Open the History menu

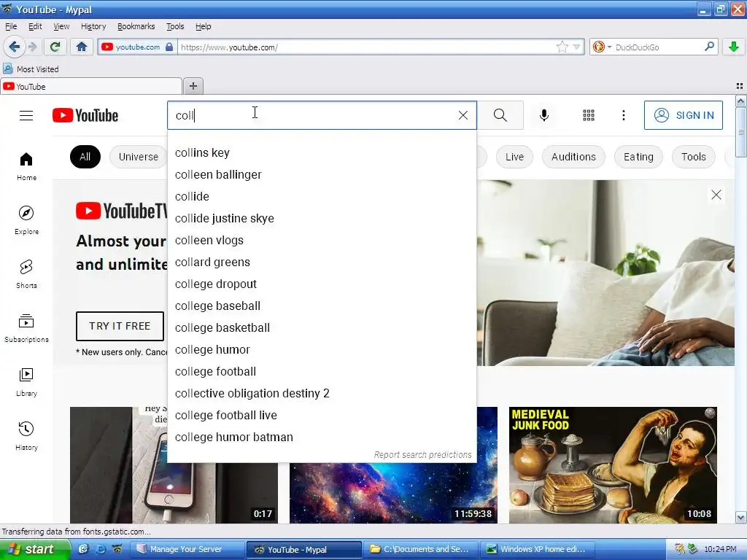[x=93, y=26]
